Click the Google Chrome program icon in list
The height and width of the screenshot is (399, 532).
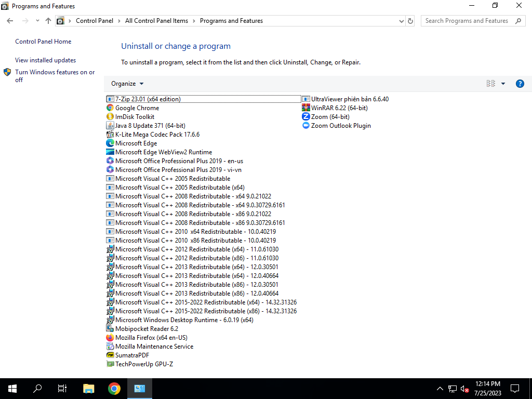click(x=110, y=108)
